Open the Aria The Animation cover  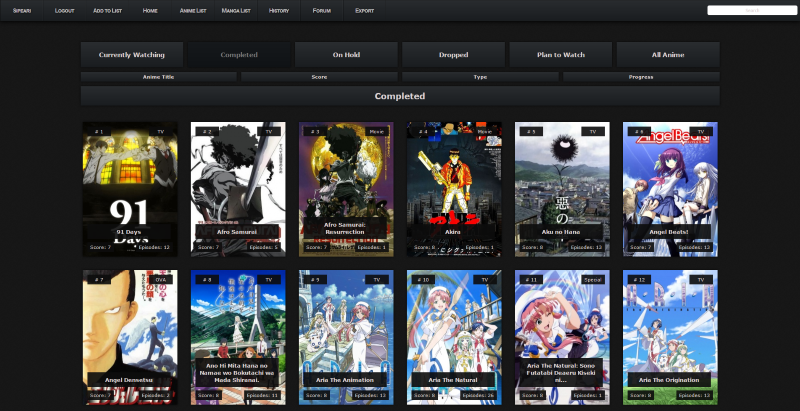coord(346,337)
